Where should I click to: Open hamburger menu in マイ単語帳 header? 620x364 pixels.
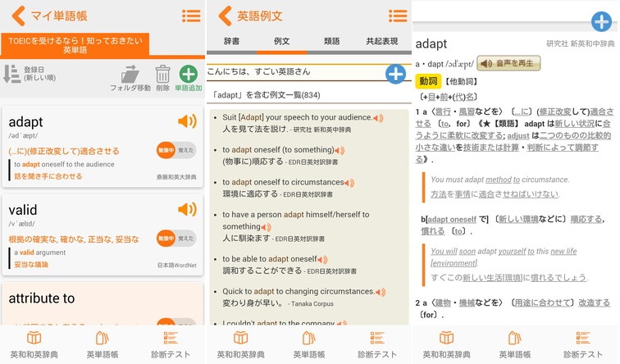[191, 16]
